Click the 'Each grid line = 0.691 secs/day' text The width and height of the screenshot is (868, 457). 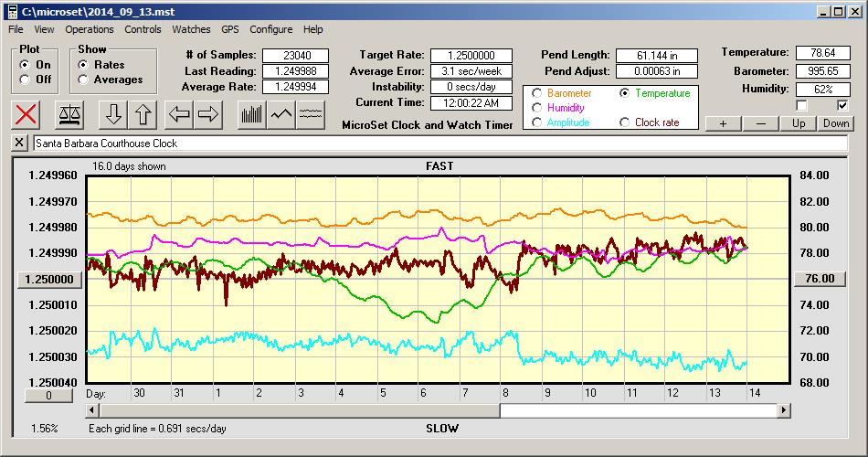[157, 428]
